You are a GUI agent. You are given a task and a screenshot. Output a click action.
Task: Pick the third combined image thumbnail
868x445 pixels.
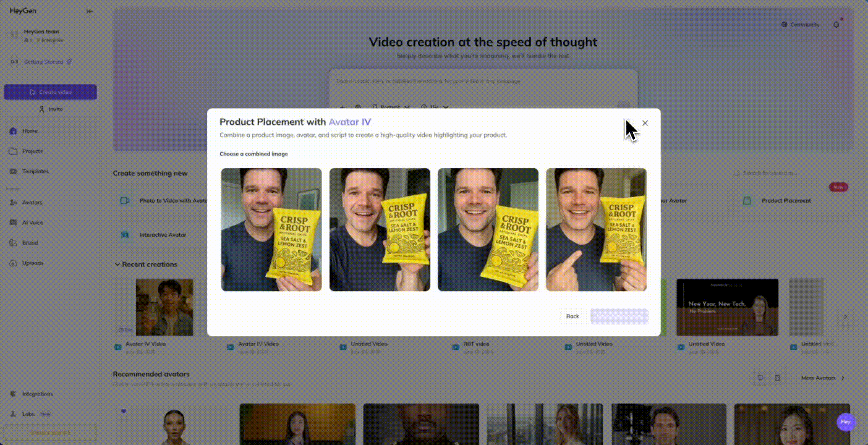pyautogui.click(x=488, y=229)
